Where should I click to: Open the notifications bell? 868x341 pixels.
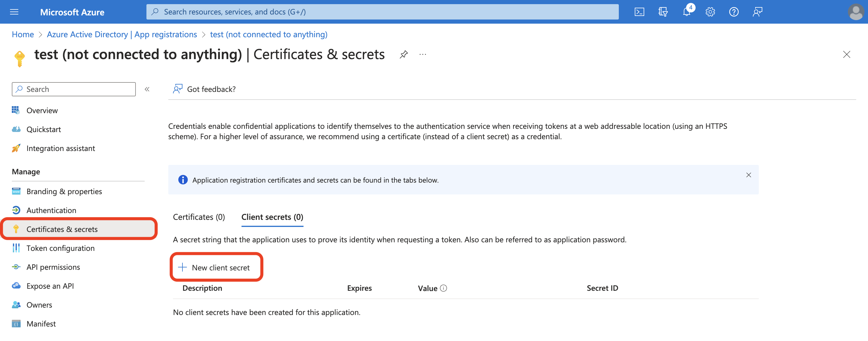(x=686, y=12)
